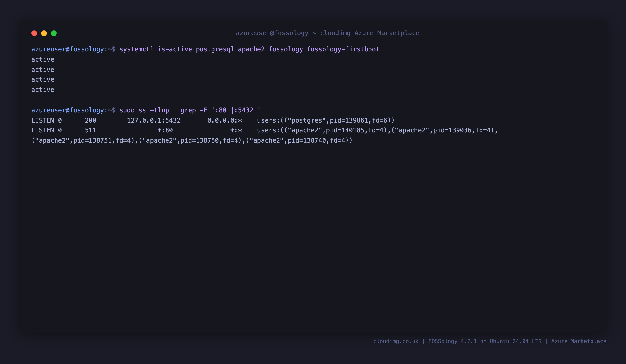The height and width of the screenshot is (364, 626).
Task: Click the footer 'Azure Marketplace' text
Action: [579, 341]
